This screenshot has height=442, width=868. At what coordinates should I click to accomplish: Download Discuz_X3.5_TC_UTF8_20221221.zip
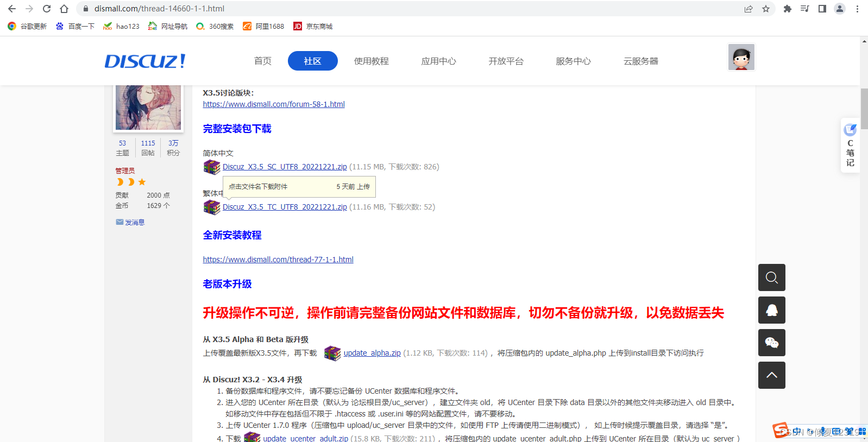(x=285, y=207)
